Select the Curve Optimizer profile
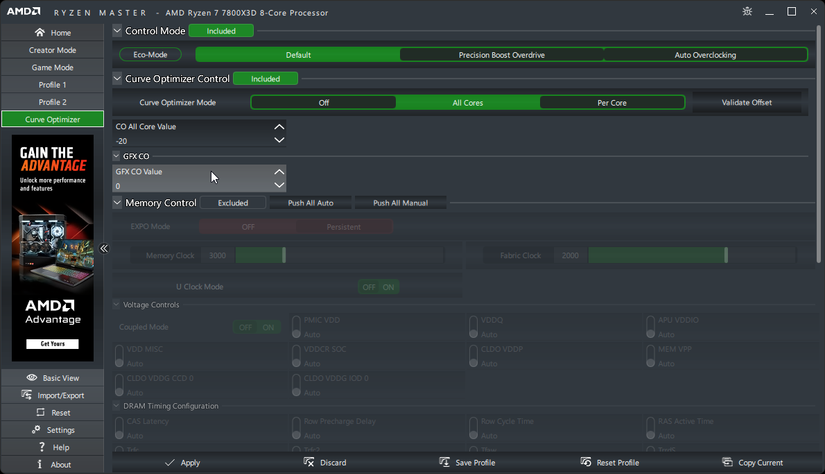 53,119
